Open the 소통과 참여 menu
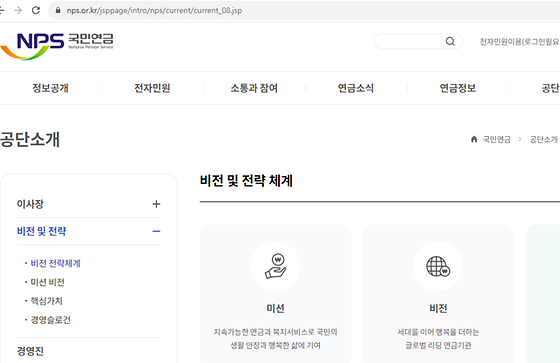 coord(254,88)
